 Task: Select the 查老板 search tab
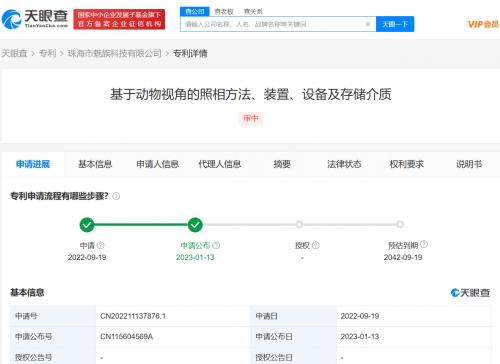pos(224,12)
